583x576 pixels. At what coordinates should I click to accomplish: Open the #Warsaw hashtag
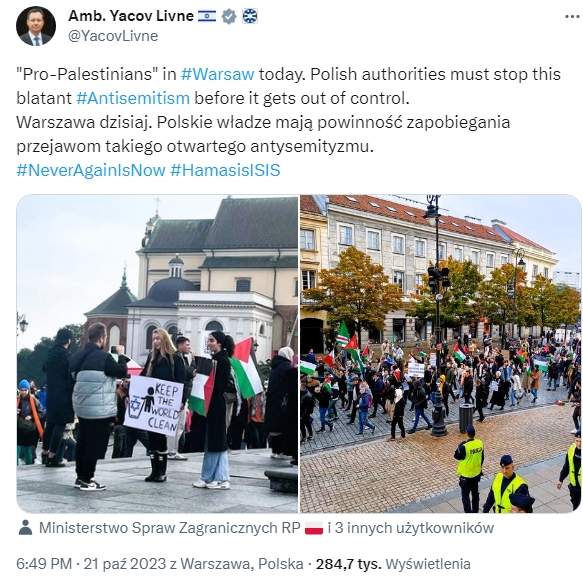tap(218, 74)
